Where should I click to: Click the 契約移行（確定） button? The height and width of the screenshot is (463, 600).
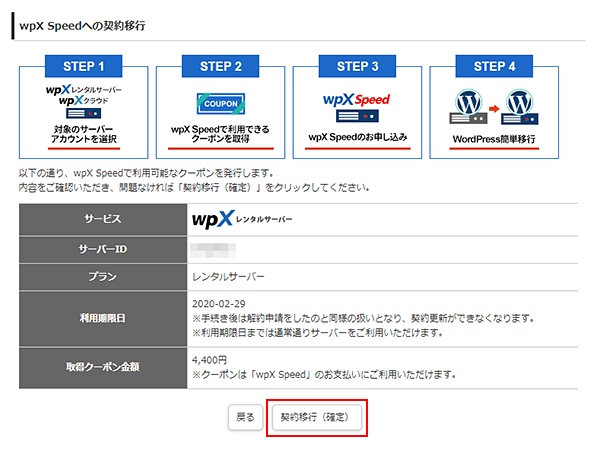tap(316, 417)
